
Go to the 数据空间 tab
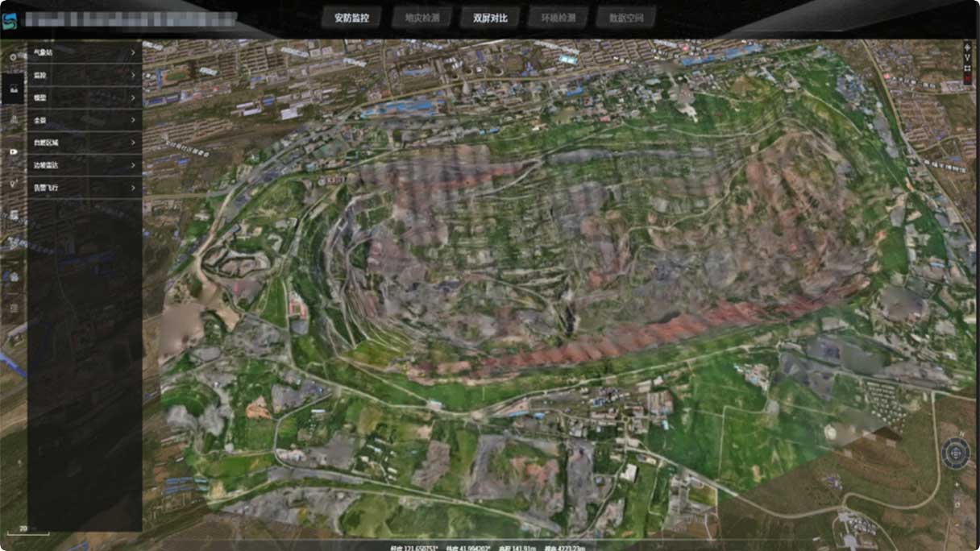pyautogui.click(x=626, y=18)
